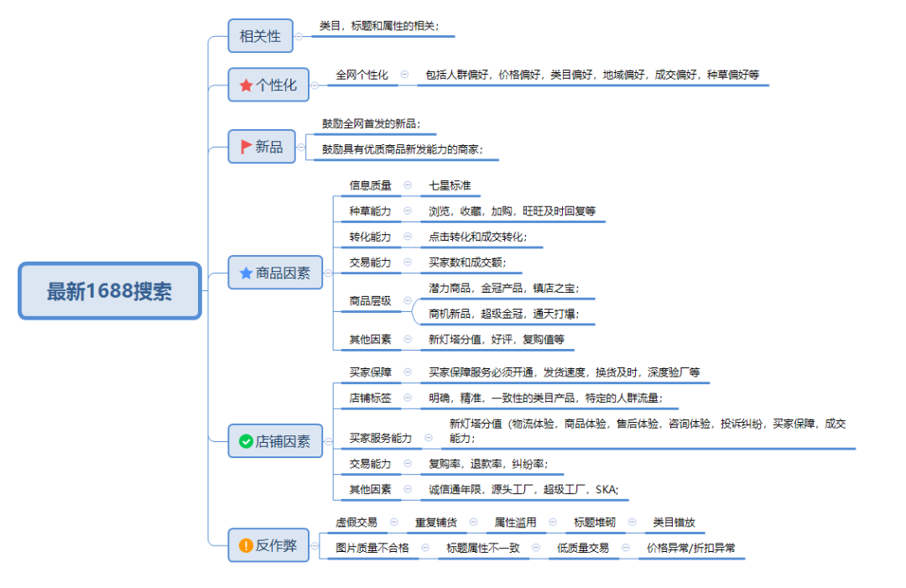Viewport: 906px width, 588px height.
Task: Select the 相关性 node
Action: pyautogui.click(x=260, y=36)
